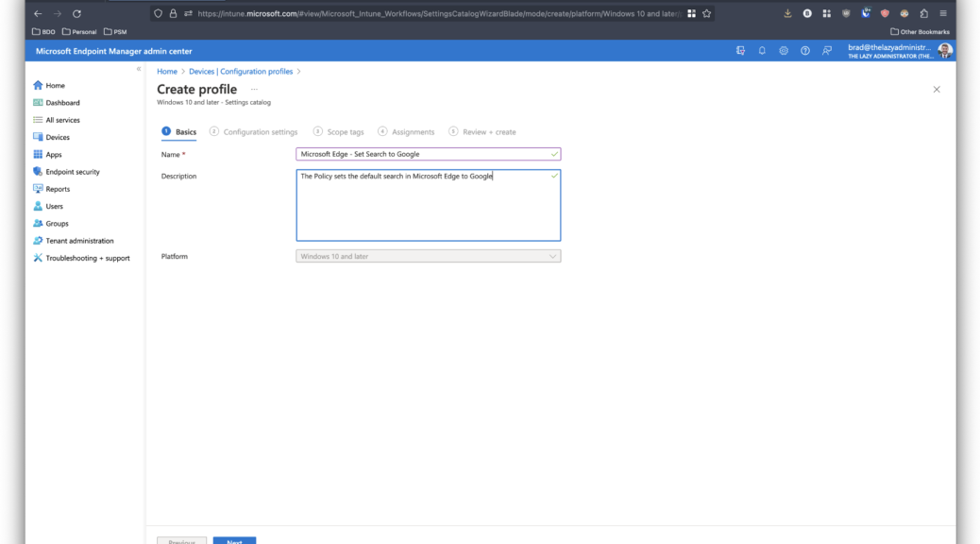The height and width of the screenshot is (544, 980).
Task: Click the browser back arrow
Action: (38, 13)
